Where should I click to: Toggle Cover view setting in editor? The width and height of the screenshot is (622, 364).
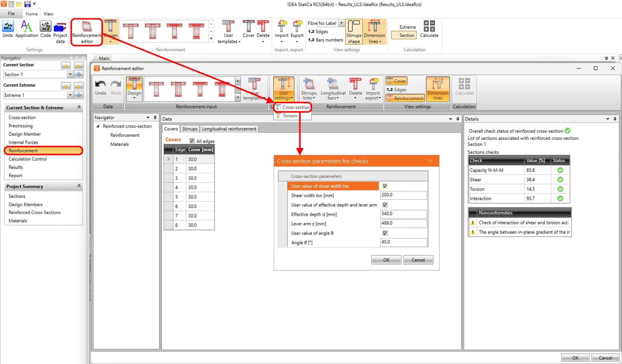coord(397,81)
